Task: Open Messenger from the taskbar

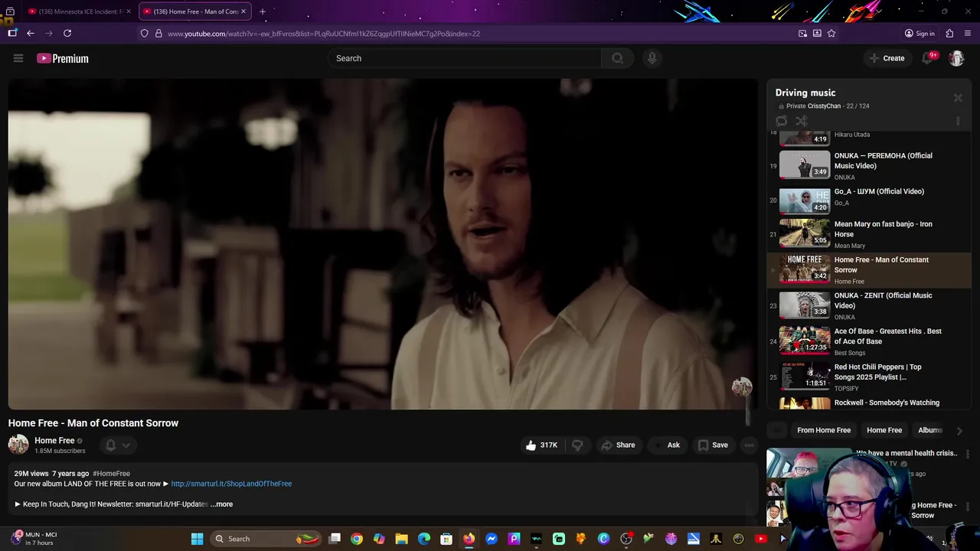Action: [492, 539]
